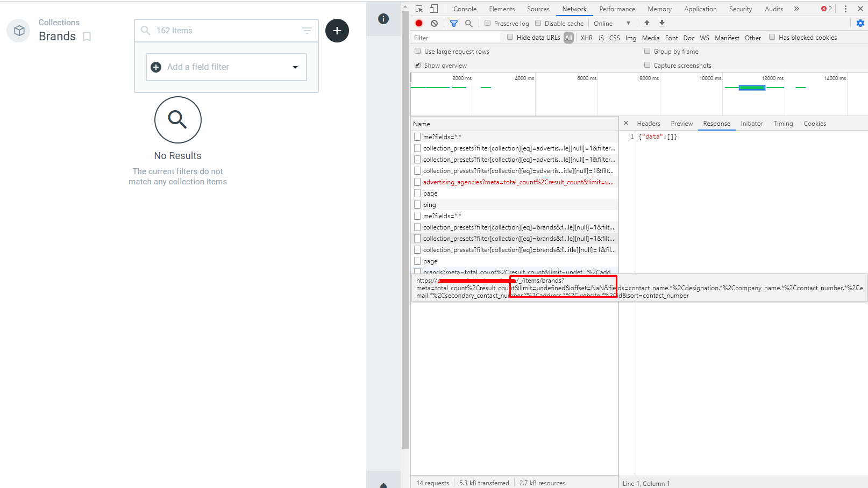Uncheck the Show overview checkbox

[x=418, y=64]
